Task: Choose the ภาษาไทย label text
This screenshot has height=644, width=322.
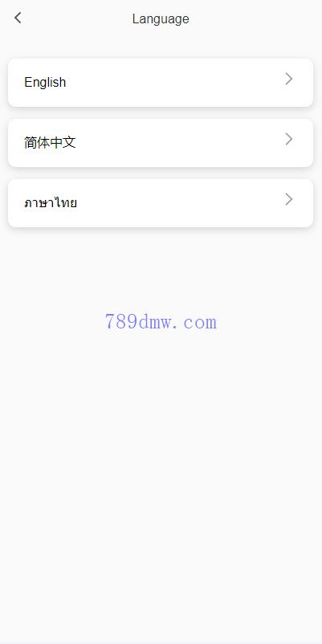Action: [x=51, y=203]
